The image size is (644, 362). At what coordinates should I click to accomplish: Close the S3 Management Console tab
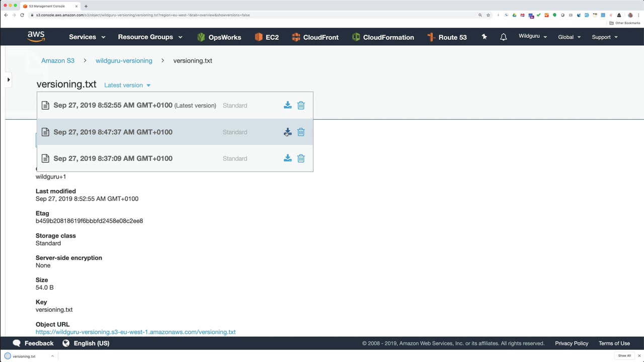pos(76,6)
